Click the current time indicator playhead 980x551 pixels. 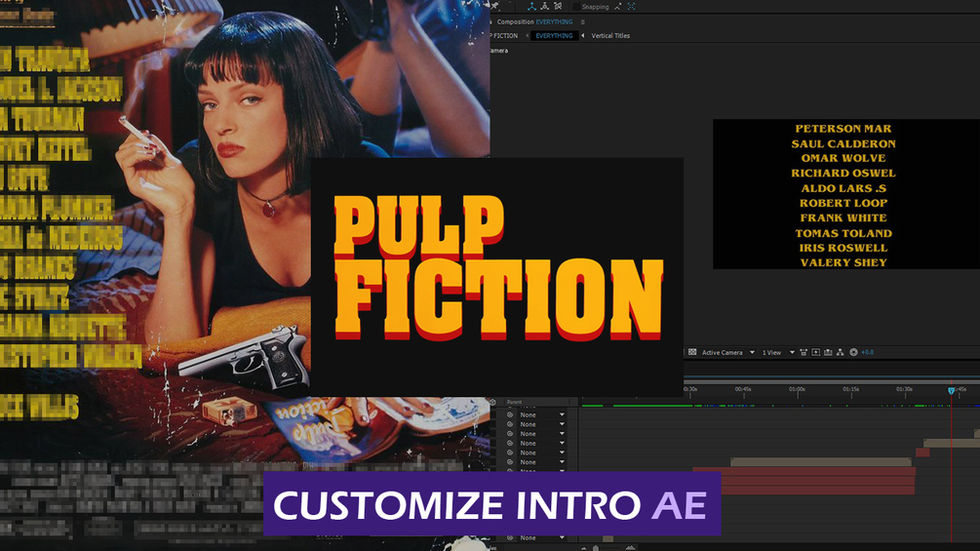coord(952,391)
